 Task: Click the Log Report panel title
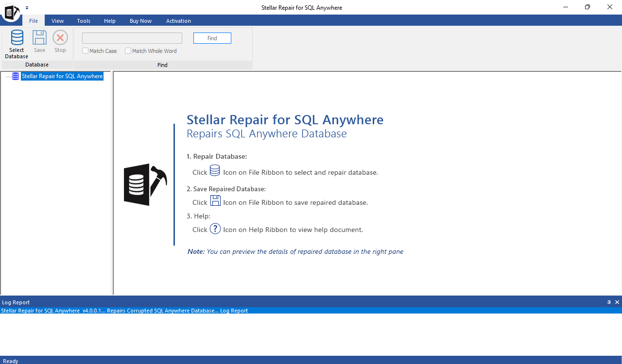(x=16, y=302)
